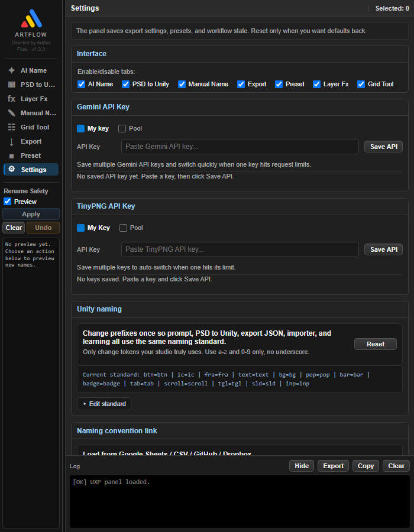Select My Key option for TinyPNG
The height and width of the screenshot is (532, 414).
81,228
